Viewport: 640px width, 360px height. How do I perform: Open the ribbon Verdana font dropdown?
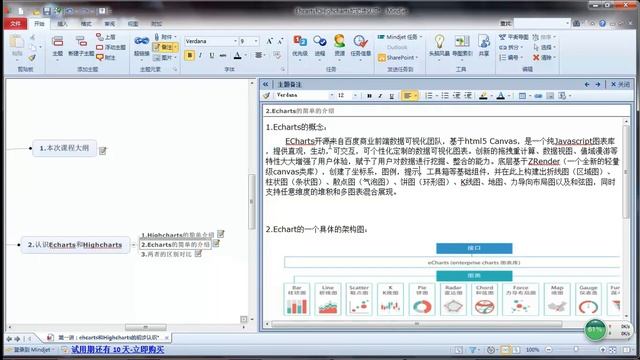(x=235, y=41)
